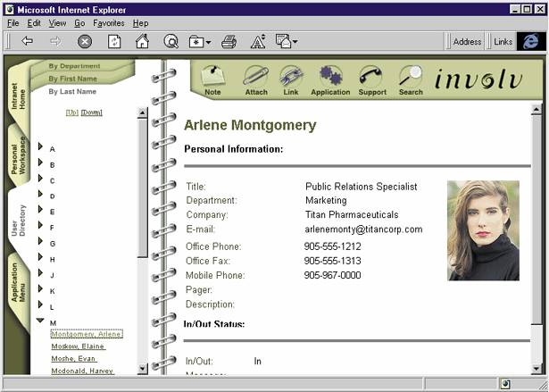Click the Support telephone icon

(370, 79)
